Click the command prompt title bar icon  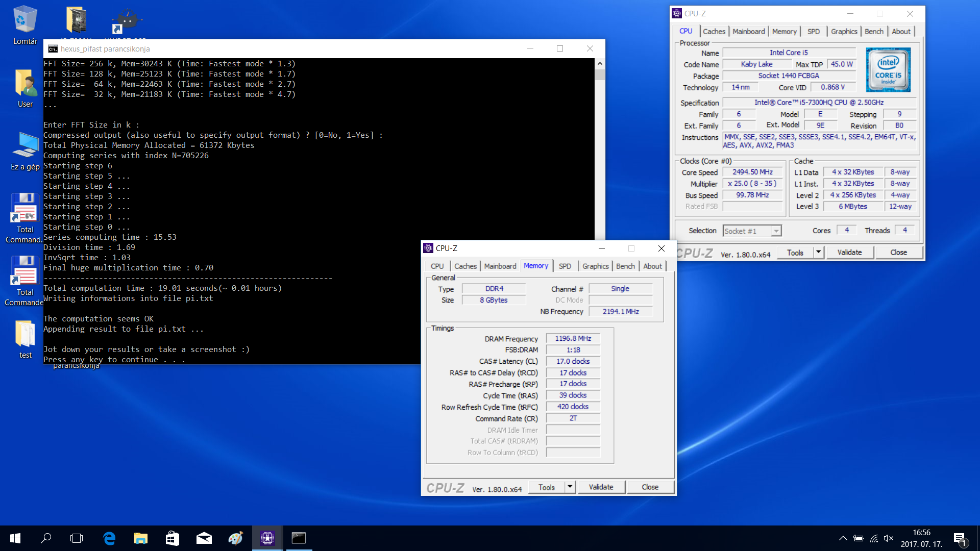[x=53, y=49]
